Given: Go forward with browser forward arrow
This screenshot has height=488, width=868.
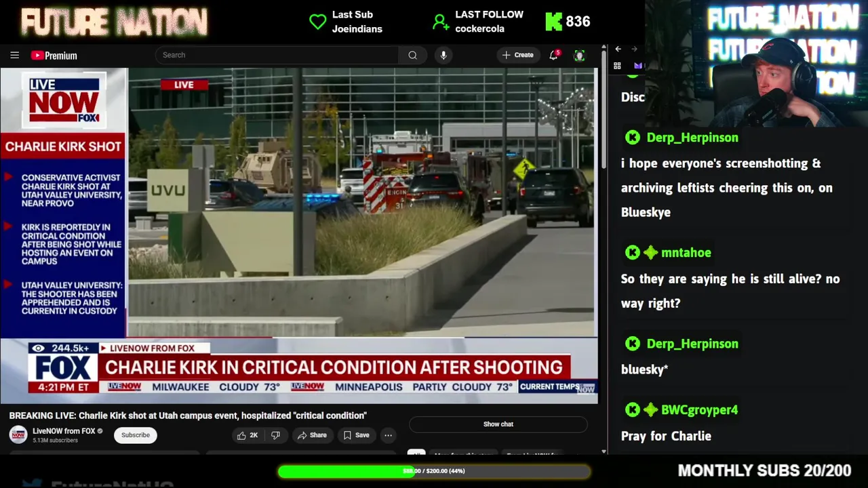Looking at the screenshot, I should tap(634, 49).
